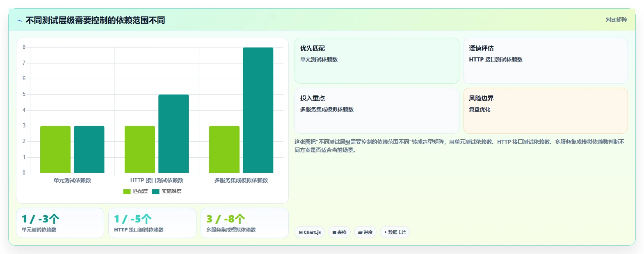Open the 优先匹配 card
Image resolution: width=644 pixels, height=254 pixels.
point(377,61)
